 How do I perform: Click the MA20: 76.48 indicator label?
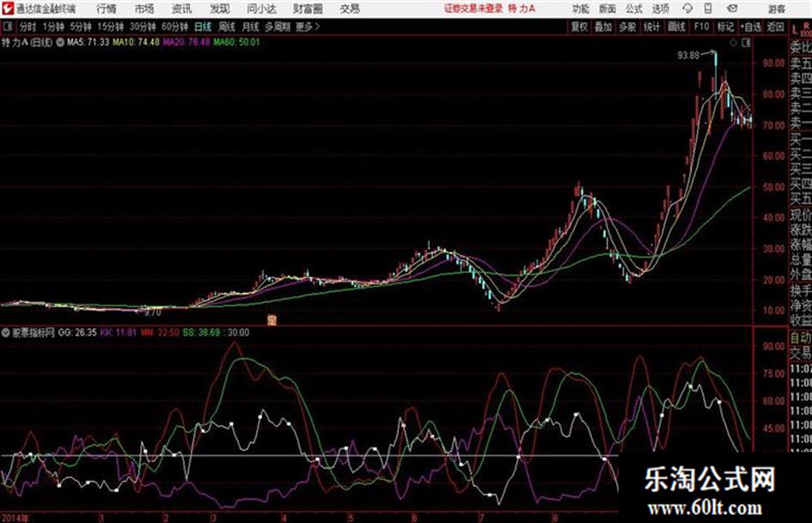click(186, 42)
